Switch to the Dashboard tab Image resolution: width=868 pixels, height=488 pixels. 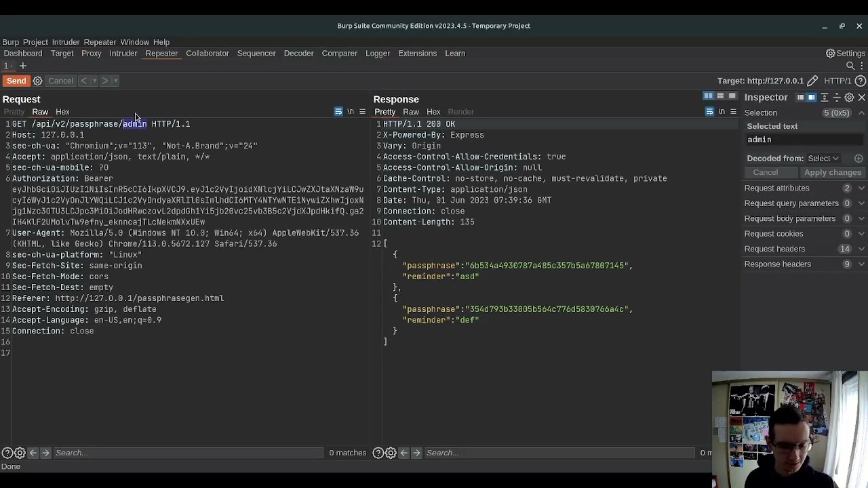coord(23,54)
